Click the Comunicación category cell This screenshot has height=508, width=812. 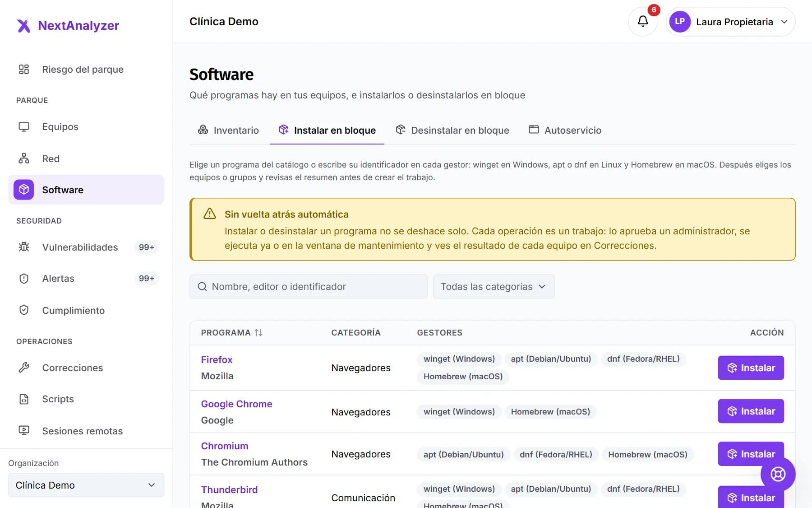(363, 498)
